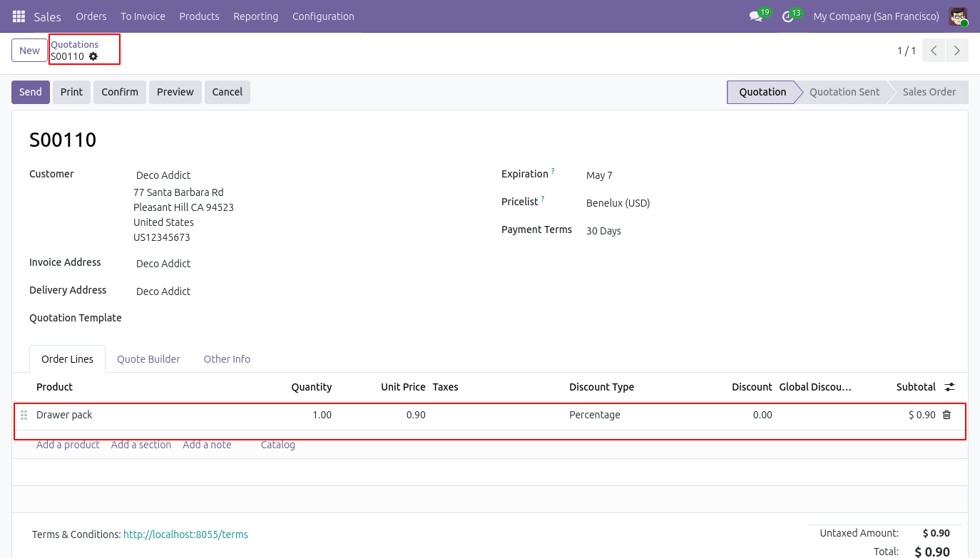Click the Preview button

pyautogui.click(x=175, y=92)
